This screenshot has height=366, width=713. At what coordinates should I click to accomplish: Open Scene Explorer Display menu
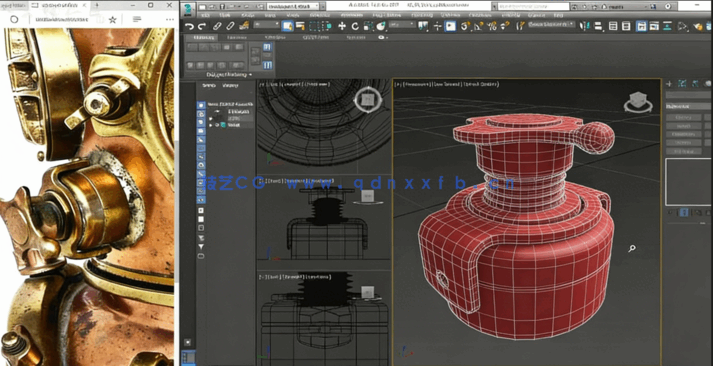click(231, 85)
